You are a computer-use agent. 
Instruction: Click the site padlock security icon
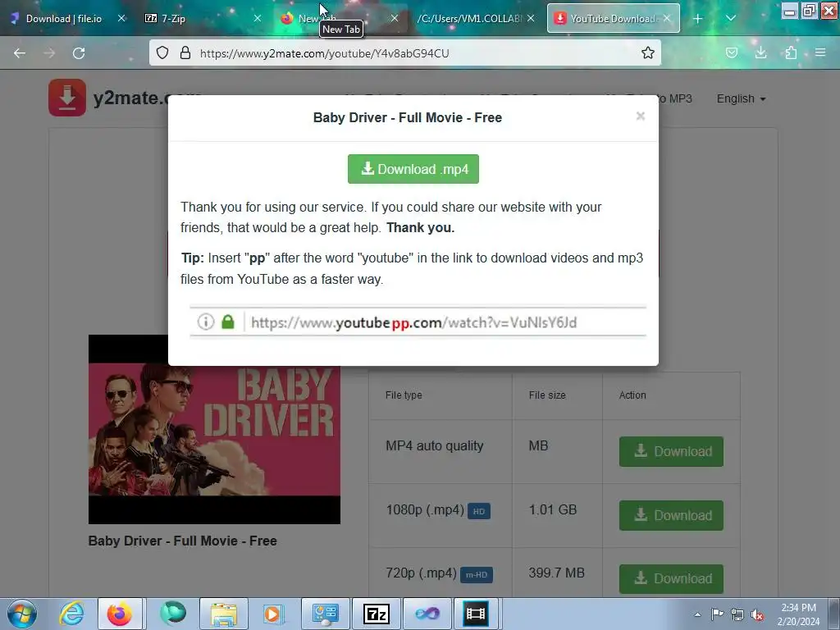185,53
